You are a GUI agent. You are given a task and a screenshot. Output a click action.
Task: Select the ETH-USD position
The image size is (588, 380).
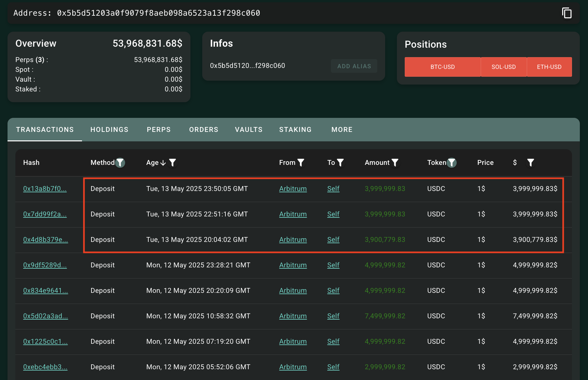point(549,67)
